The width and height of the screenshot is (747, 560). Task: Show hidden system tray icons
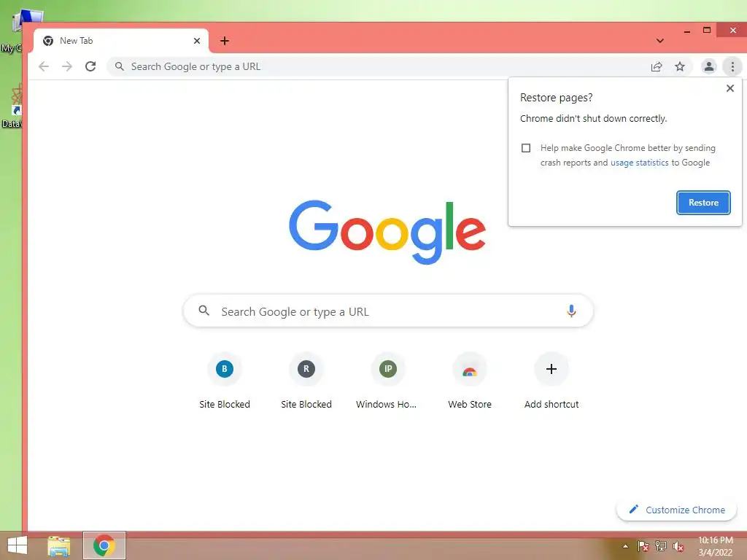click(x=625, y=546)
